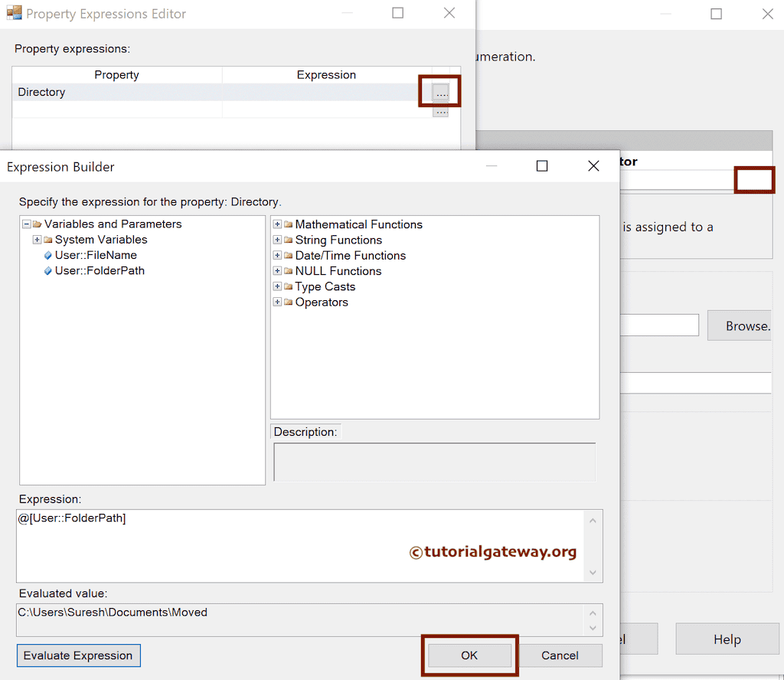Expand the Mathematical Functions folder

click(x=277, y=224)
